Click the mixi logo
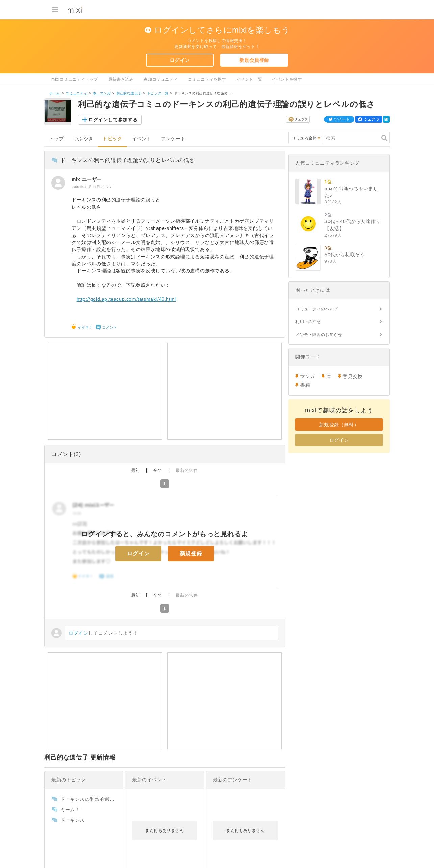The height and width of the screenshot is (868, 434). (74, 10)
